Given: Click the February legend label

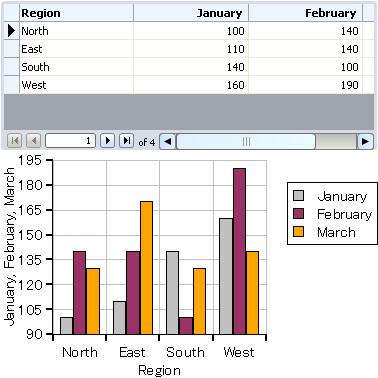Looking at the screenshot, I should coord(344,214).
